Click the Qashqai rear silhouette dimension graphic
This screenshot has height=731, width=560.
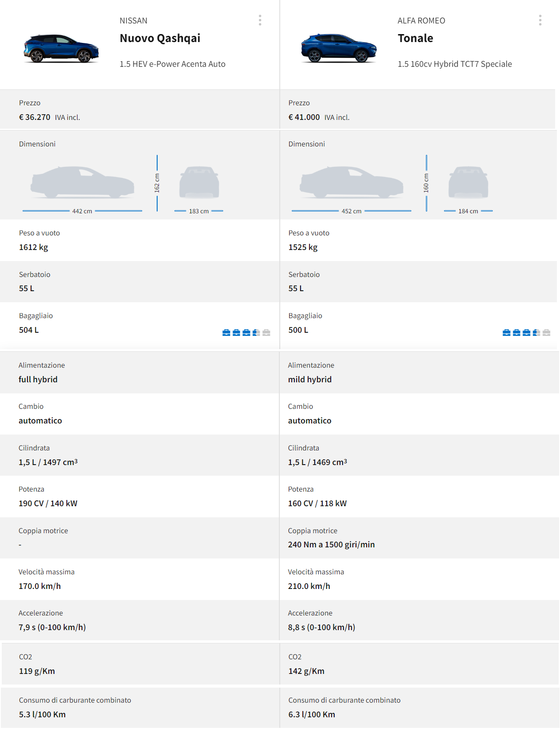coord(199,182)
